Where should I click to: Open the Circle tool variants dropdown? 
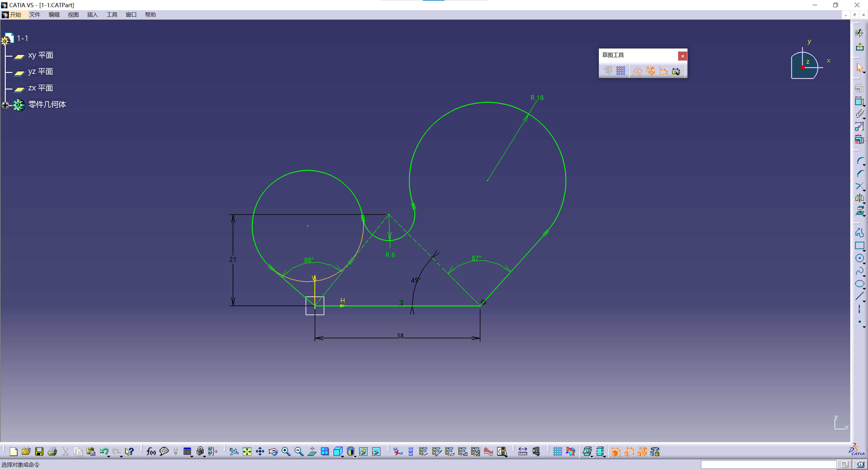click(x=864, y=263)
